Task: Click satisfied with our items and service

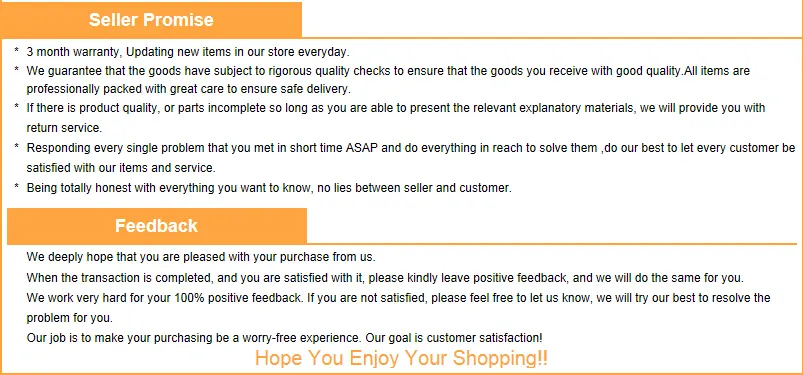Action: [121, 168]
